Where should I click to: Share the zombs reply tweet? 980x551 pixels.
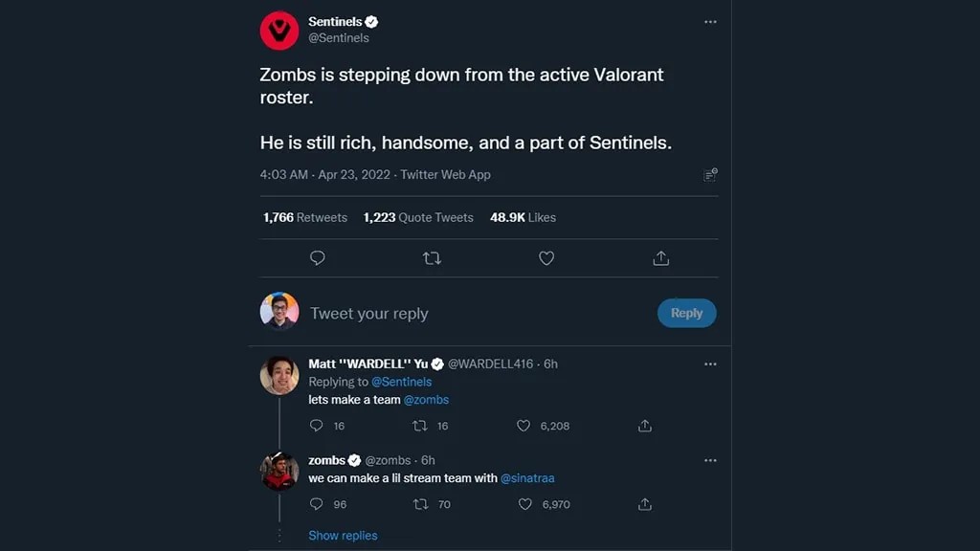tap(645, 504)
